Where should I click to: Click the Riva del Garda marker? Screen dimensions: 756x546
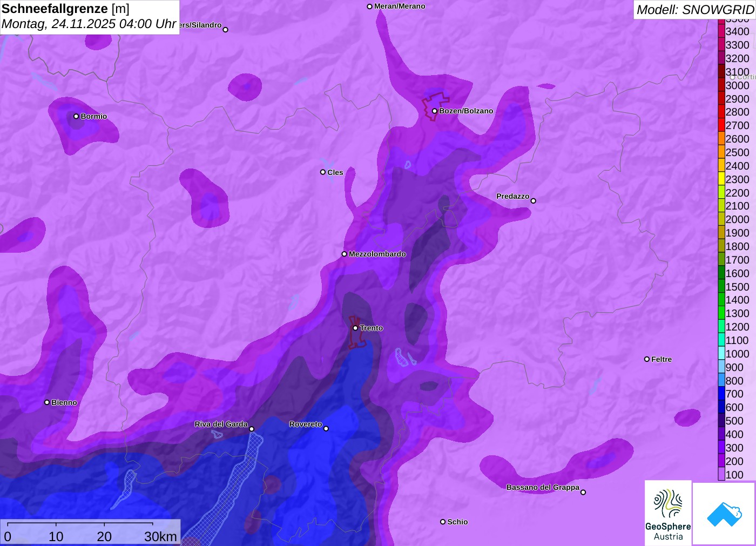[x=252, y=429]
